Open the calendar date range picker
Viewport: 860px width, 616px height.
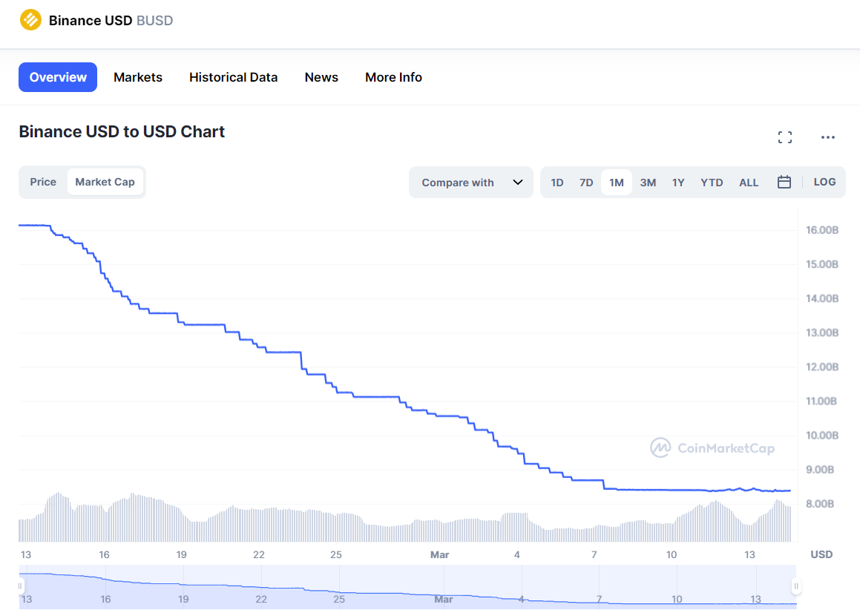(784, 183)
